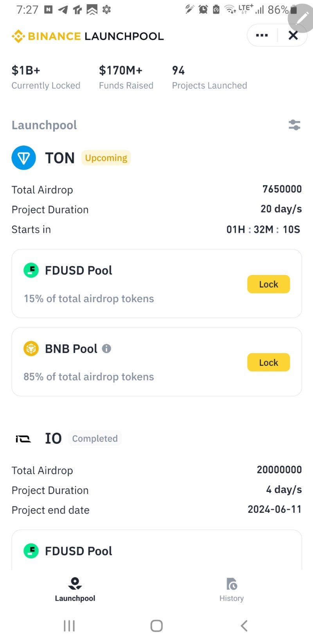The image size is (313, 644).
Task: Tap the FDUSD coin icon in TON pool
Action: pos(31,270)
